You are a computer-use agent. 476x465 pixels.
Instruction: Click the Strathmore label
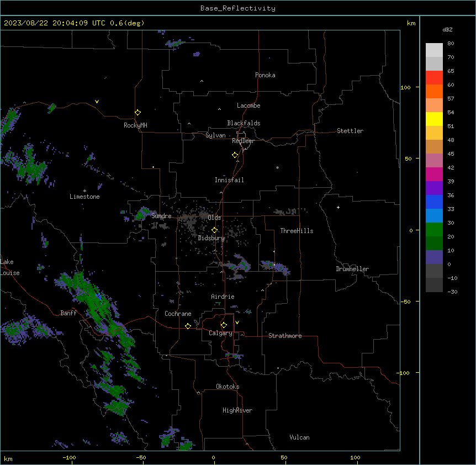click(285, 336)
